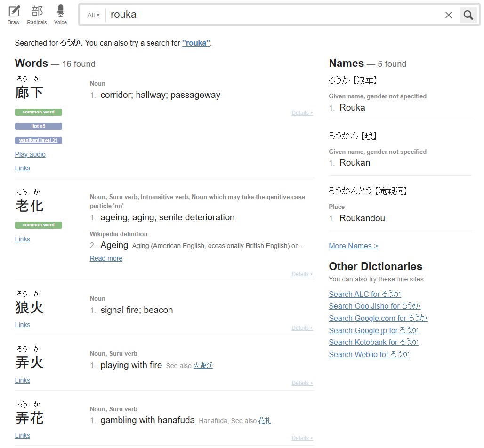Screen dimensions: 484x448
Task: Open Details for gambling with hanafuda
Action: click(x=302, y=438)
